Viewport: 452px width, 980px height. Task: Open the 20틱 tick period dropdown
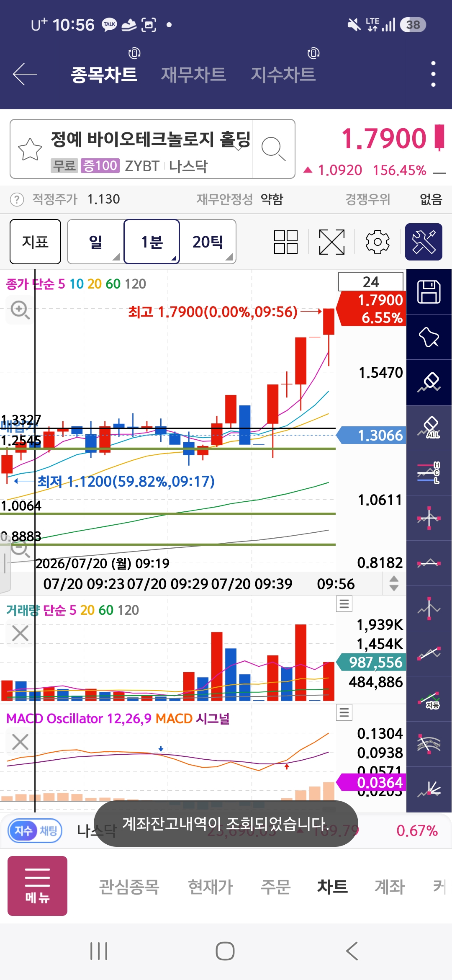click(208, 242)
